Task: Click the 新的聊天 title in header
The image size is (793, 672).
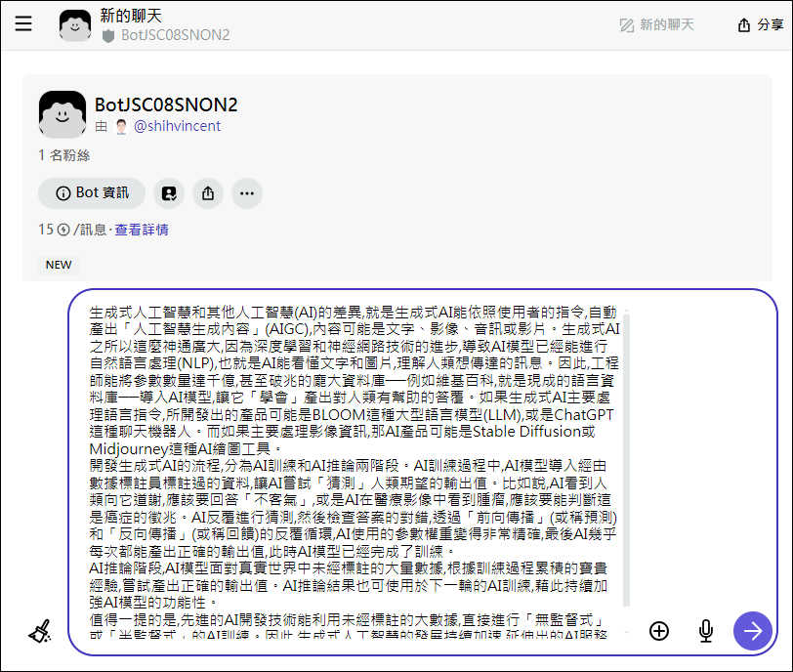Action: (x=131, y=16)
